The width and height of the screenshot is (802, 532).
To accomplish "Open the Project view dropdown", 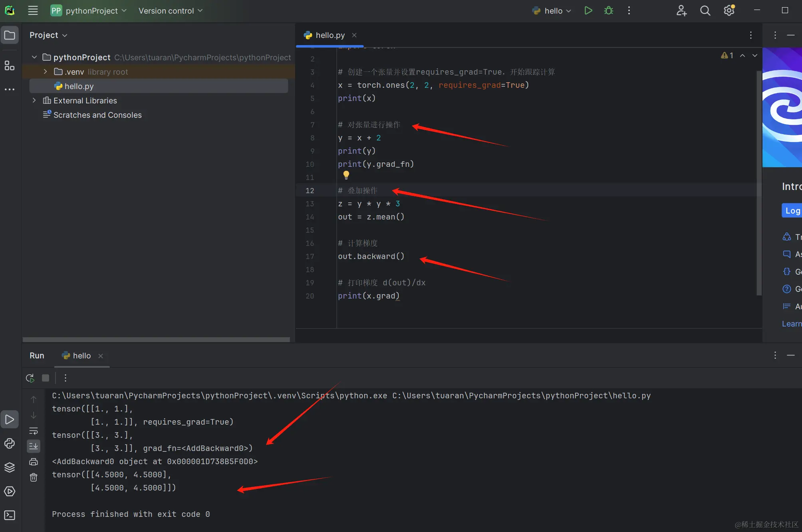I will point(48,35).
